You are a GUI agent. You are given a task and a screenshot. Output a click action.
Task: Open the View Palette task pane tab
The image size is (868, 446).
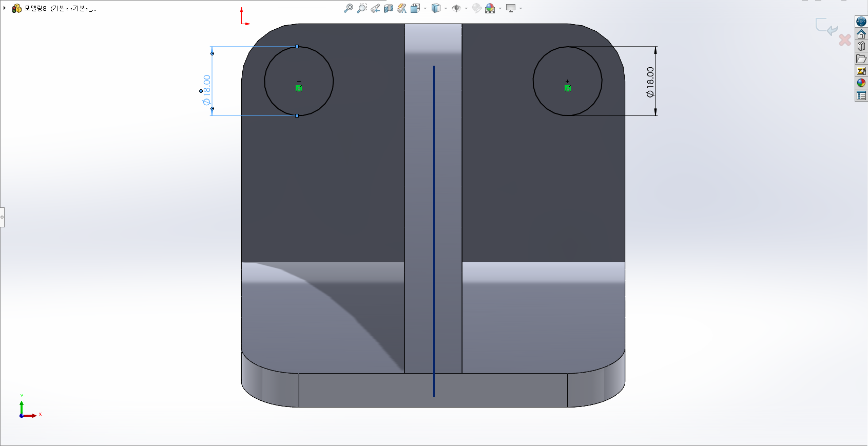click(x=861, y=71)
